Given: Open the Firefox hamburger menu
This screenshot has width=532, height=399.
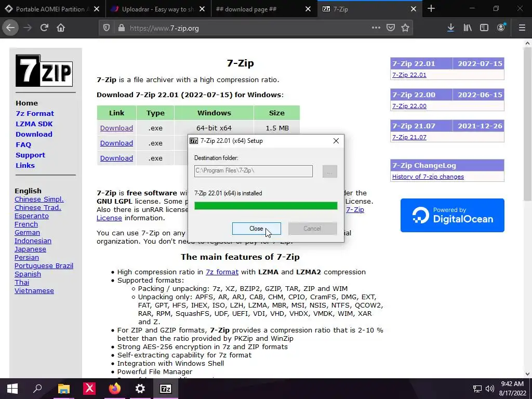Looking at the screenshot, I should tap(522, 28).
